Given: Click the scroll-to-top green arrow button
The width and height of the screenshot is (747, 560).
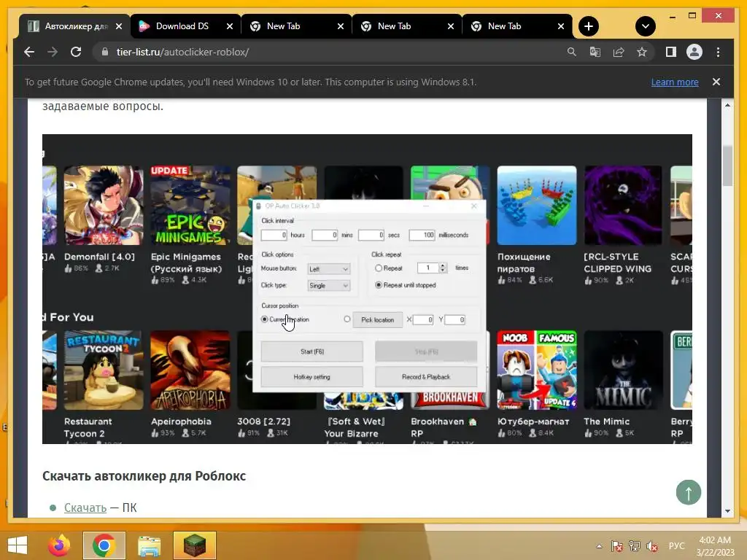Looking at the screenshot, I should pos(689,492).
